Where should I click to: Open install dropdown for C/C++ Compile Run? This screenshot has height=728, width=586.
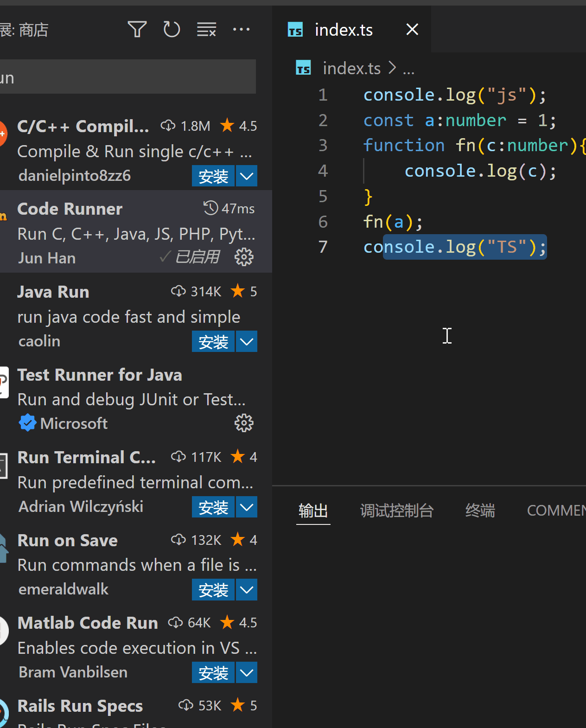click(247, 176)
